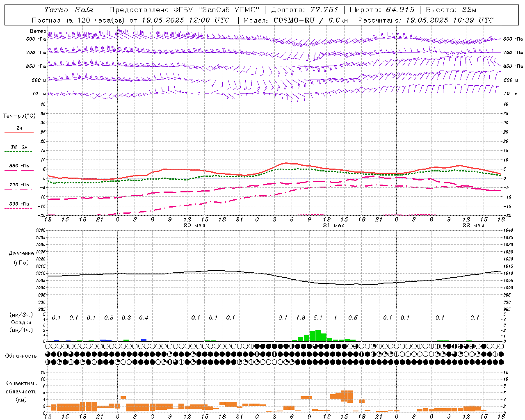Click the "(км)" unit under convective cloudiness

(x=21, y=399)
